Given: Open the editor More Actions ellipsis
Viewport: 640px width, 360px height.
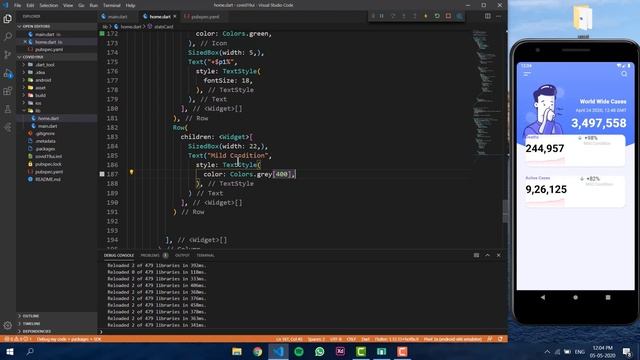Looking at the screenshot, I should coord(499,16).
